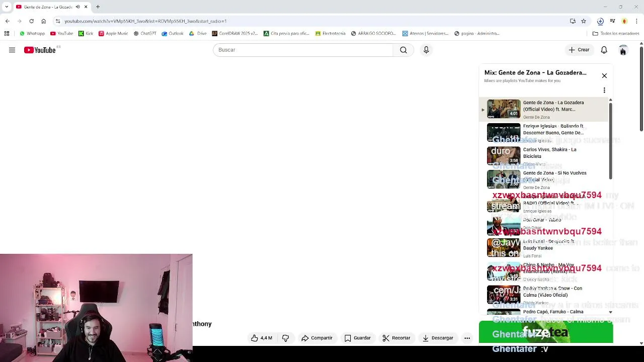The width and height of the screenshot is (644, 362).
Task: Click the Compartir button
Action: tap(317, 338)
